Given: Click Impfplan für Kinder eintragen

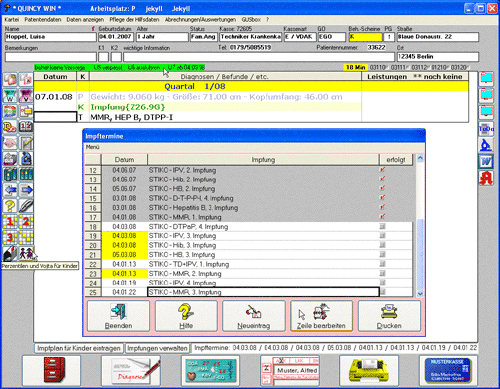Looking at the screenshot, I should [79, 348].
